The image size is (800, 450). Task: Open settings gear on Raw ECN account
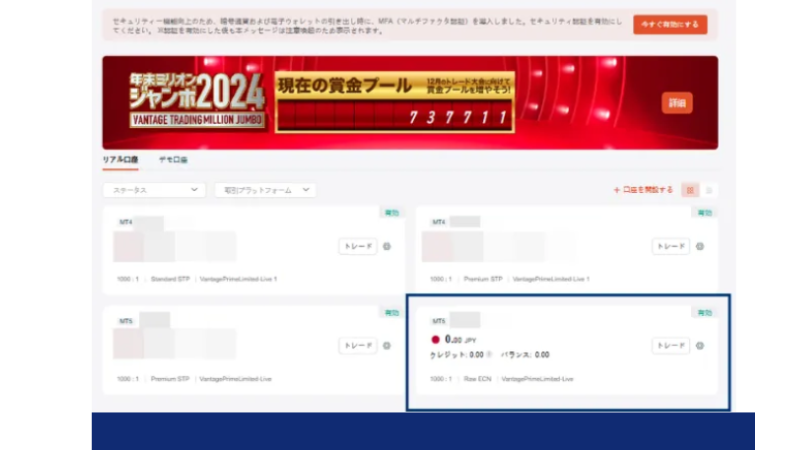(700, 345)
